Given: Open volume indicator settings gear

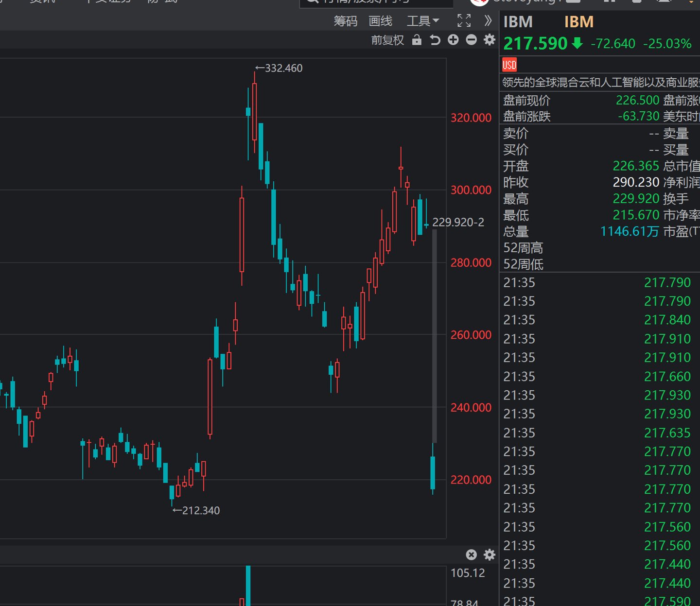Looking at the screenshot, I should point(490,554).
